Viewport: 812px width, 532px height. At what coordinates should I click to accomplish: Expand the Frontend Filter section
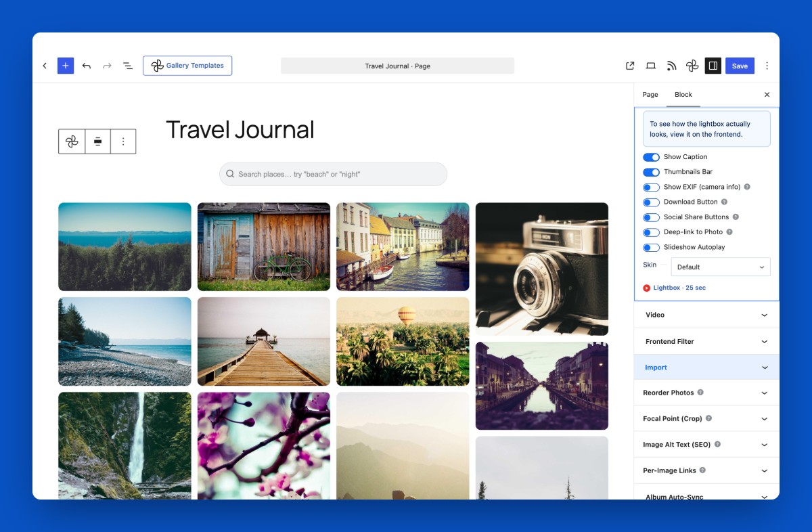click(x=706, y=342)
